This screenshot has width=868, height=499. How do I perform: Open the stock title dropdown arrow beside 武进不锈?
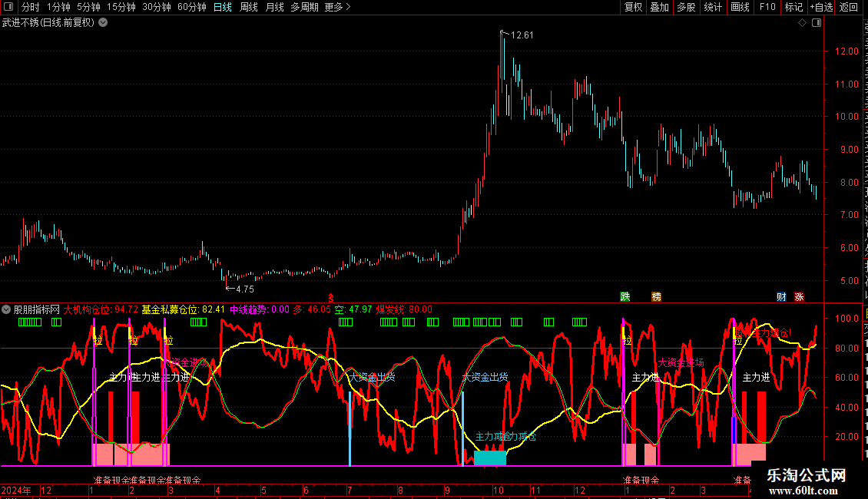tap(103, 22)
